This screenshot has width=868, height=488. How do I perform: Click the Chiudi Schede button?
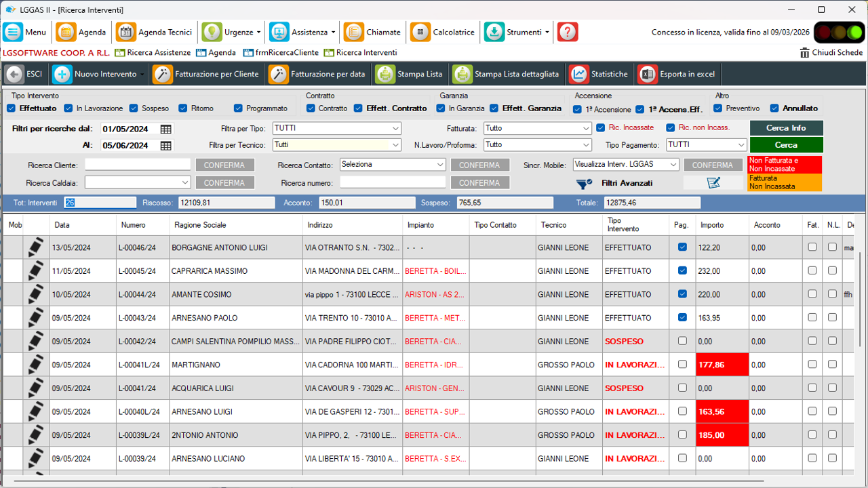(x=831, y=52)
